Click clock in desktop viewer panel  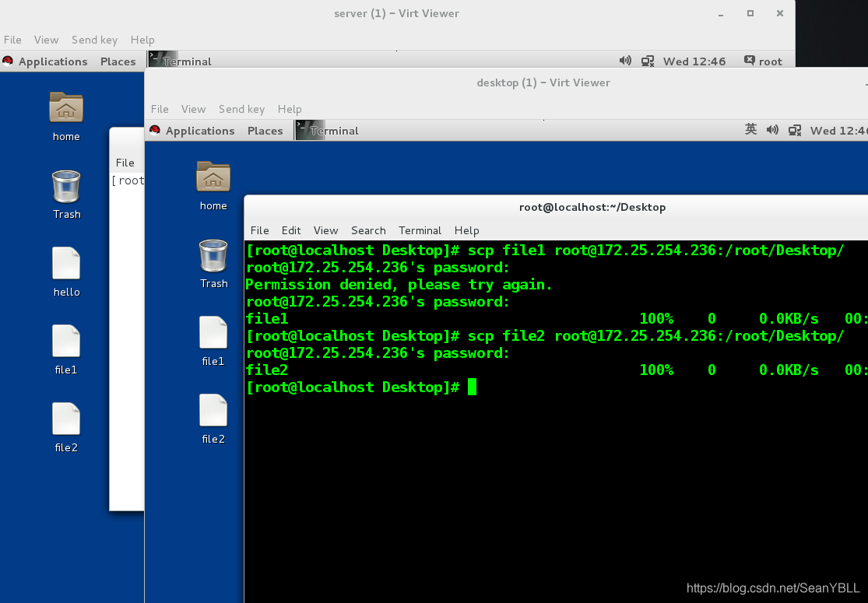point(838,131)
